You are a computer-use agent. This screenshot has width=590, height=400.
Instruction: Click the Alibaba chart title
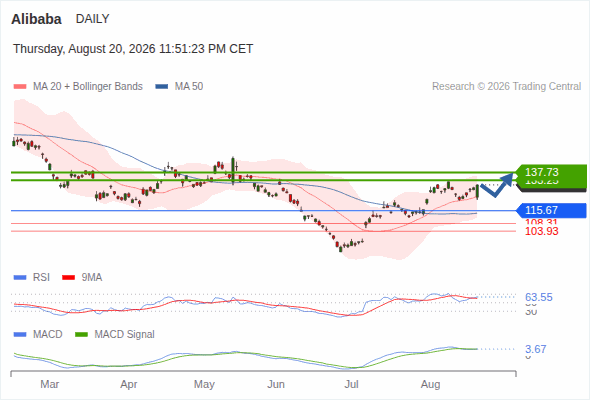(36, 19)
